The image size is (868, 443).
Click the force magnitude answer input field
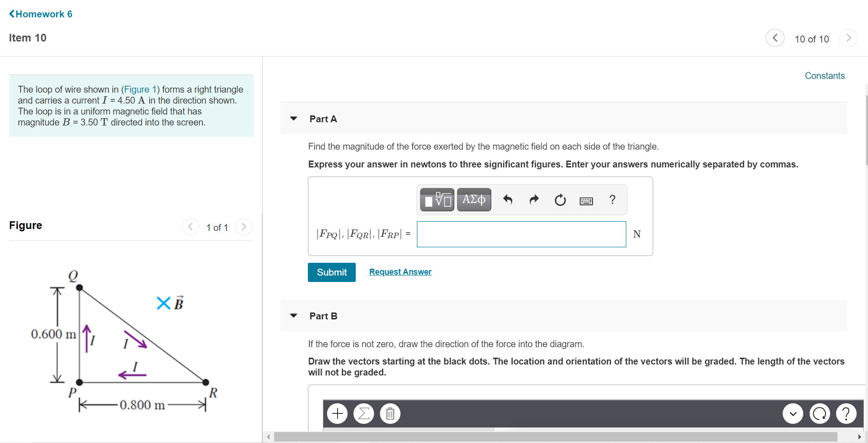tap(521, 234)
